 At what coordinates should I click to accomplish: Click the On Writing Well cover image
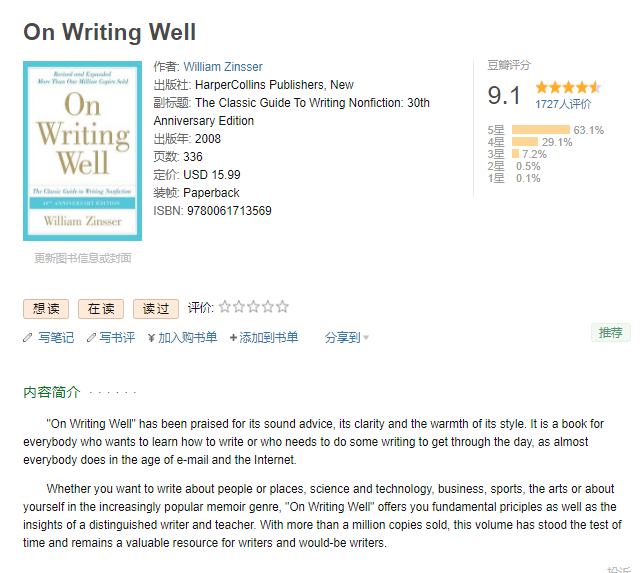(82, 151)
